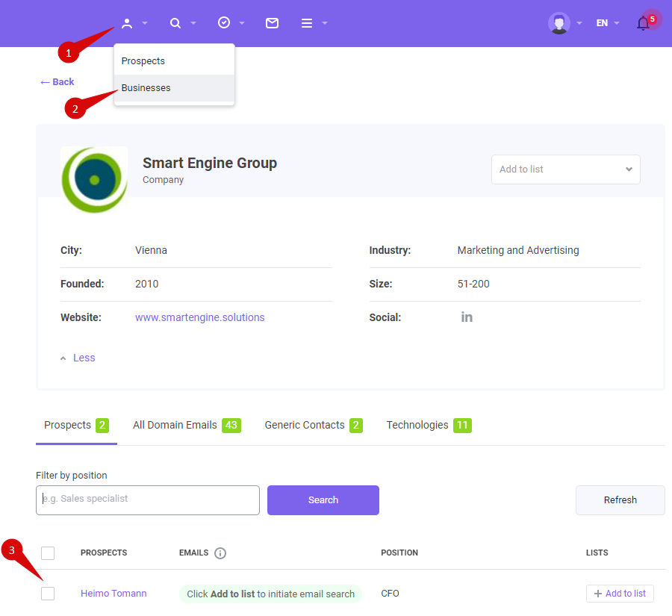Viewport: 672px width, 616px height.
Task: Click the POSITION column header
Action: [399, 553]
